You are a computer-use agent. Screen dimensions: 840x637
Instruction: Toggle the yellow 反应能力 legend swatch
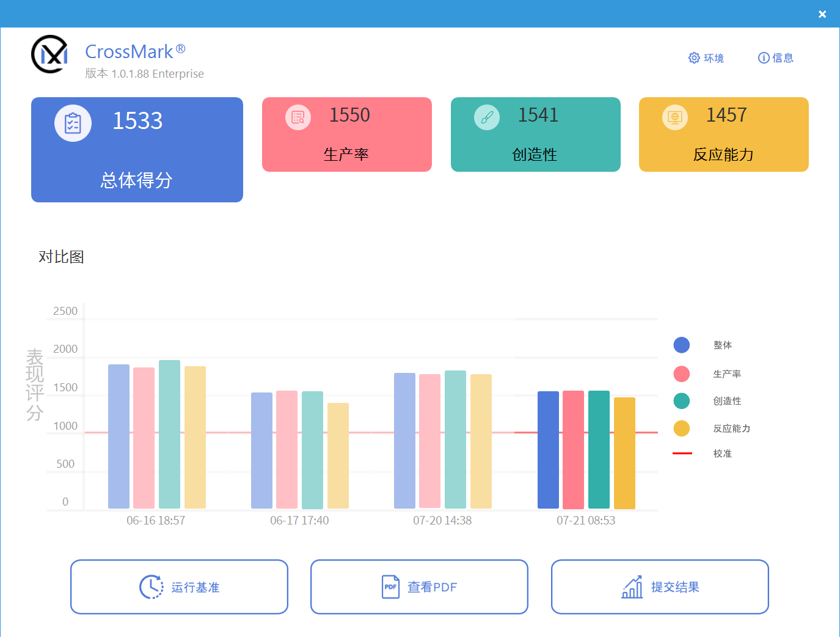pos(682,429)
